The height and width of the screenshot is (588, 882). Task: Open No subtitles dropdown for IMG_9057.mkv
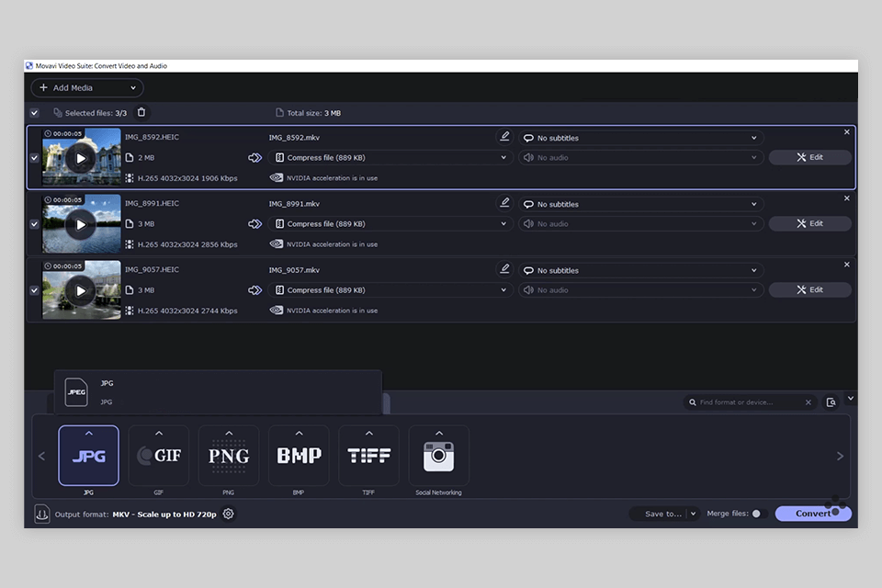[x=640, y=270]
